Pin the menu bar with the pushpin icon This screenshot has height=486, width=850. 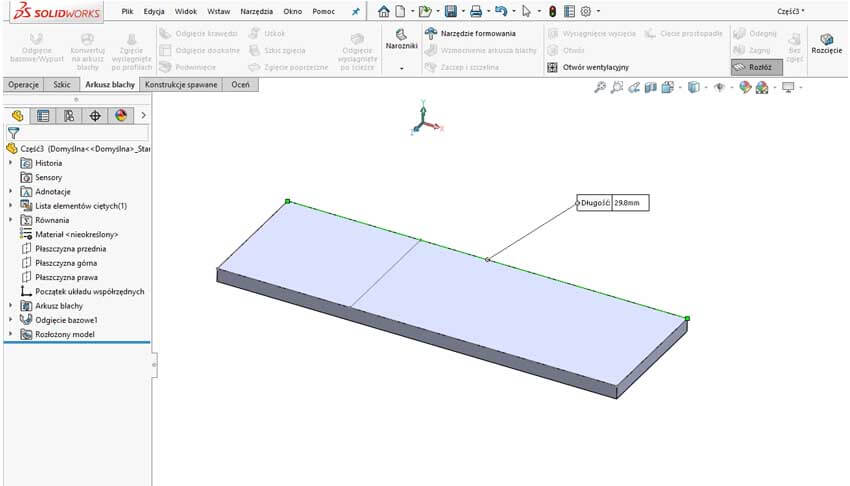356,11
